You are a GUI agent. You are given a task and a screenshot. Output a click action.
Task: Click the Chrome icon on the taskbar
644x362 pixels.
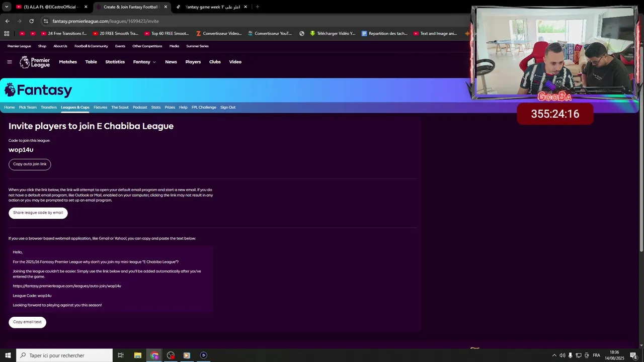[154, 355]
